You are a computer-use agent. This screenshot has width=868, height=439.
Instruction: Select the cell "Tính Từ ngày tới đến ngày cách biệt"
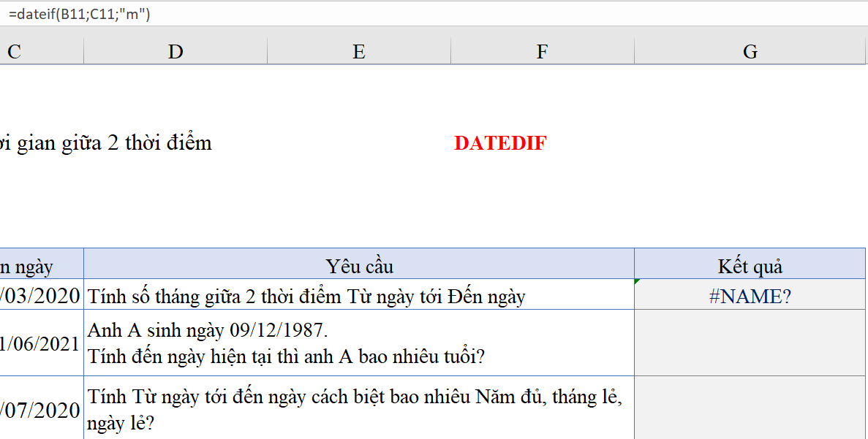[359, 408]
